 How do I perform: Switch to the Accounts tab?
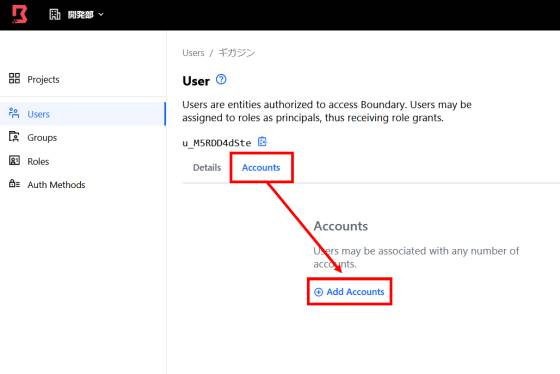point(261,168)
